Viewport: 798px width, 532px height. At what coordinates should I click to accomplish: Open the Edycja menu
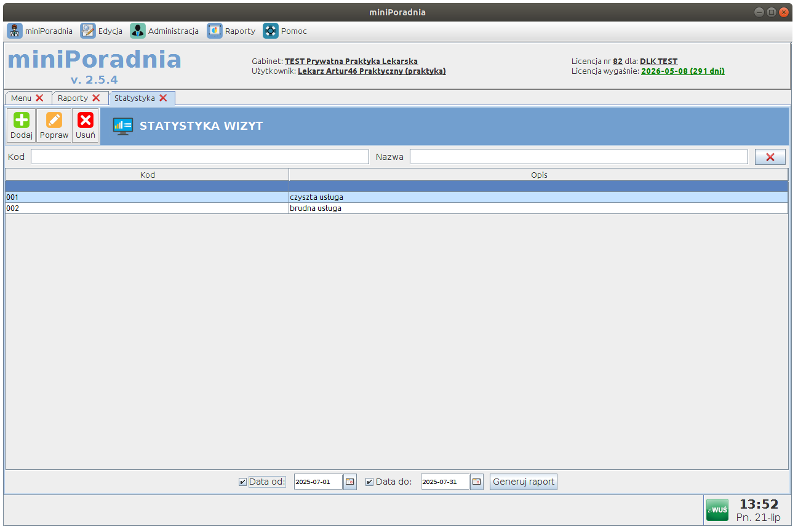tap(102, 31)
